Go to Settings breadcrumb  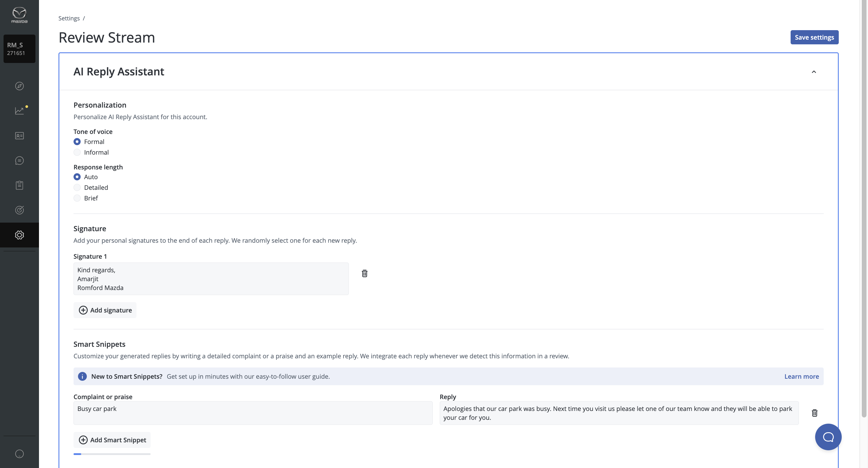tap(69, 18)
